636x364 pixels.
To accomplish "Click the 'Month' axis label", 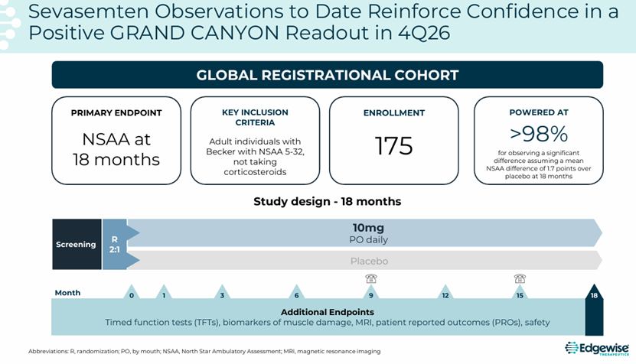I will tap(67, 293).
